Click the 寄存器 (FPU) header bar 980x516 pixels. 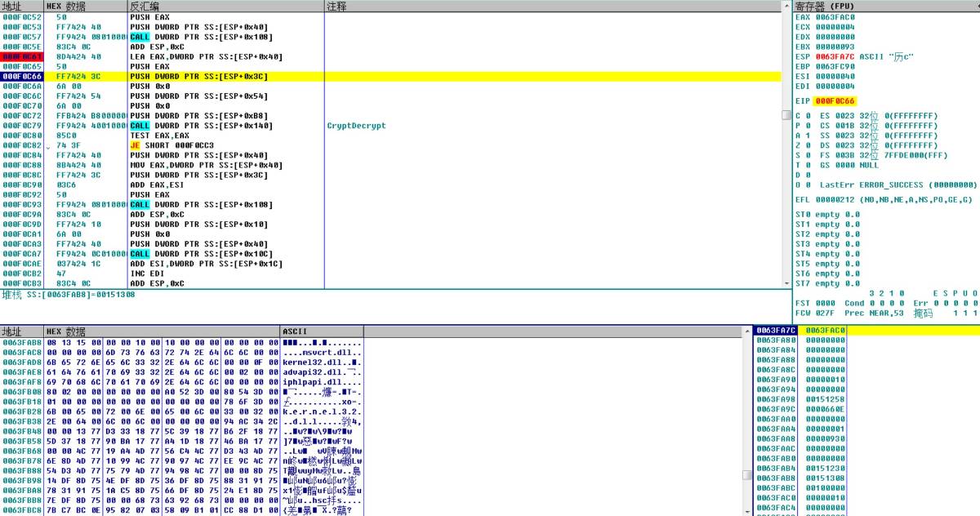point(886,6)
